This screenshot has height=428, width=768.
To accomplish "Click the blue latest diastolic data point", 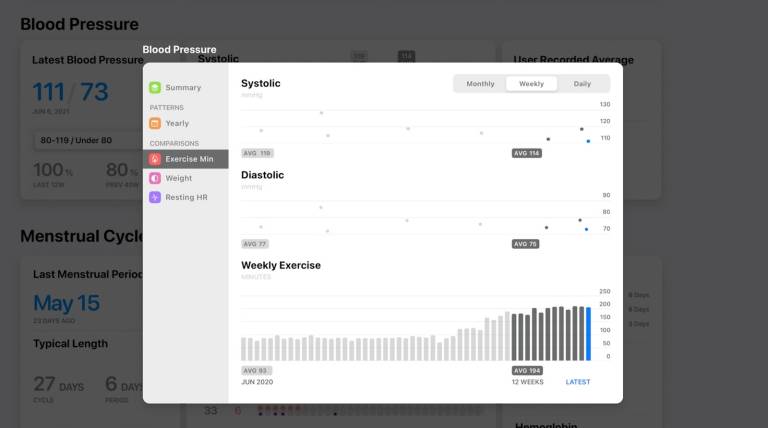I will click(x=586, y=229).
